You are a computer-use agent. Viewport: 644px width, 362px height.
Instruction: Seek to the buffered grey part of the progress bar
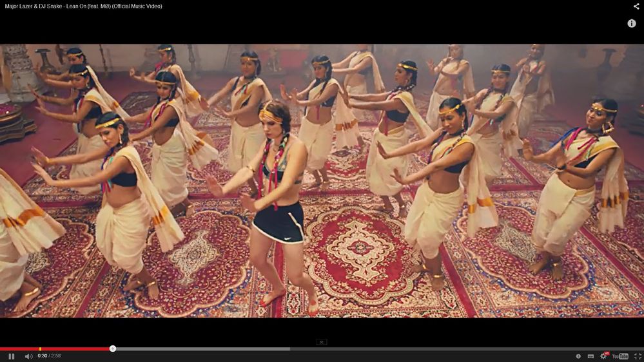[203, 349]
